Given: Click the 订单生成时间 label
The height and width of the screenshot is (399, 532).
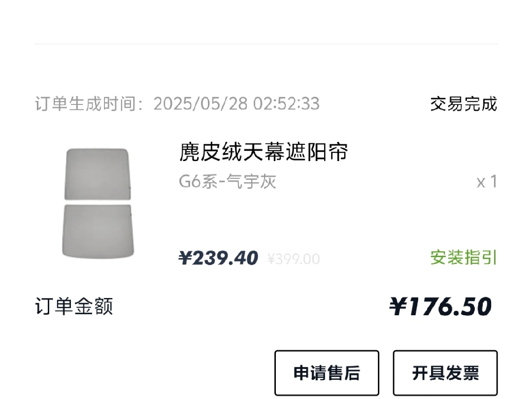Looking at the screenshot, I should 86,104.
